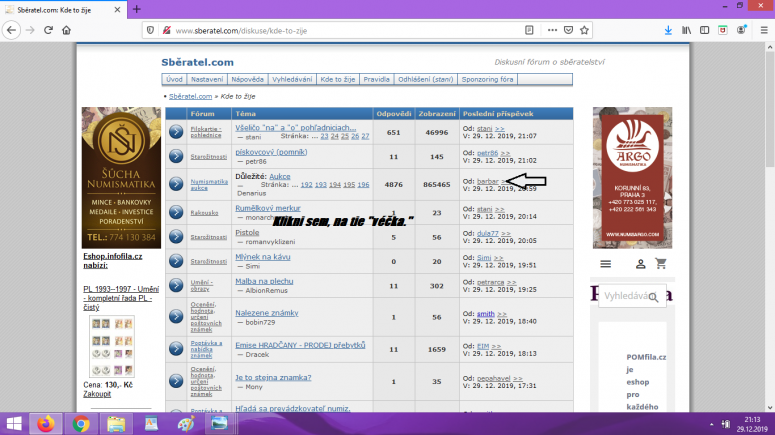Click round arrow icon for Mlýnek na kávu row
The image size is (775, 435).
(x=176, y=261)
